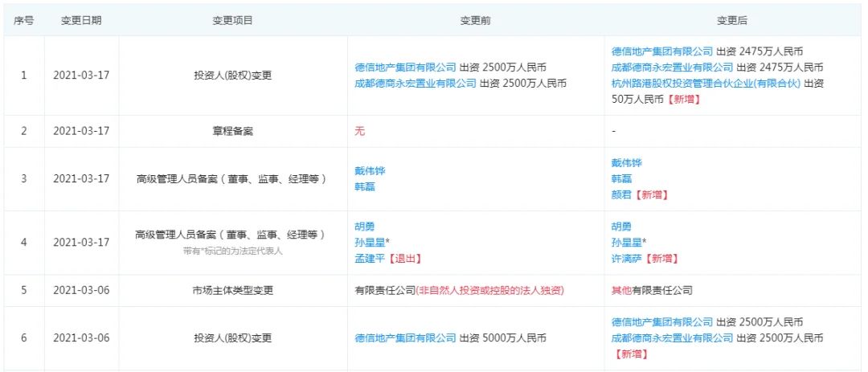
Task: Select the 市场主体类型变更 cell
Action: tap(233, 291)
